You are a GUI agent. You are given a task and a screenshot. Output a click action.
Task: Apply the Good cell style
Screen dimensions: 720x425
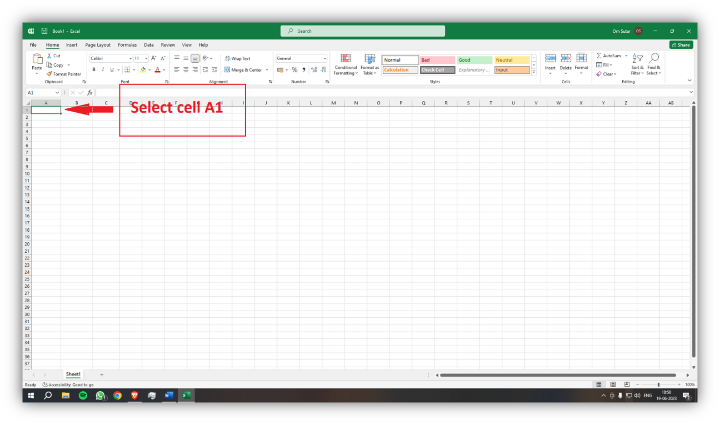click(x=475, y=60)
